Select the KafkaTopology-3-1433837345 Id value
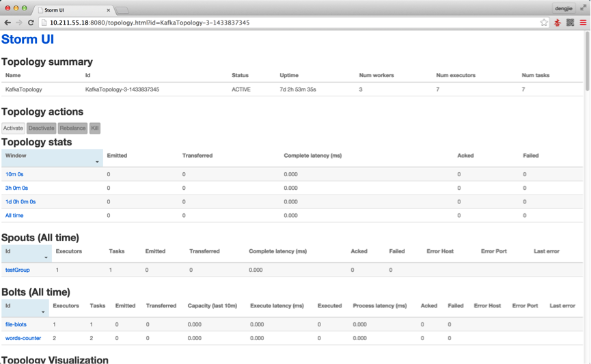 coord(122,89)
